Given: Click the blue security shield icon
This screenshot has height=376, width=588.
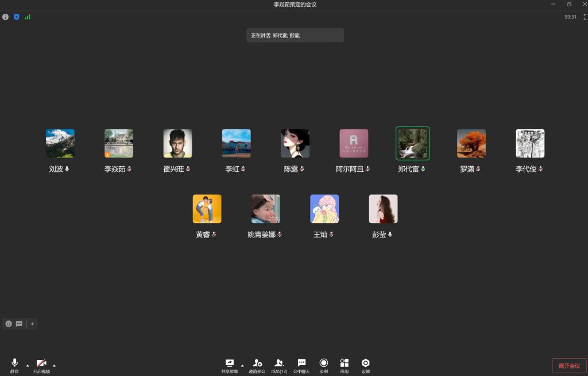Looking at the screenshot, I should pyautogui.click(x=17, y=17).
